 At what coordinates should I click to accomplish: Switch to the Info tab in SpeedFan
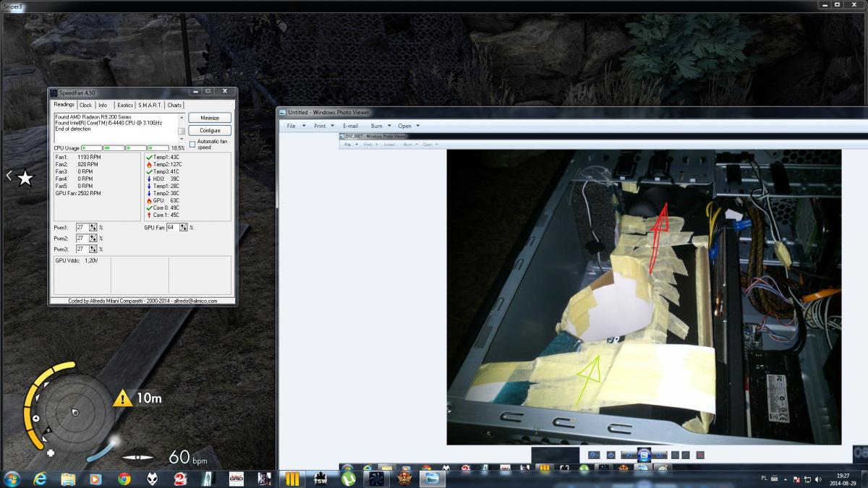point(103,106)
